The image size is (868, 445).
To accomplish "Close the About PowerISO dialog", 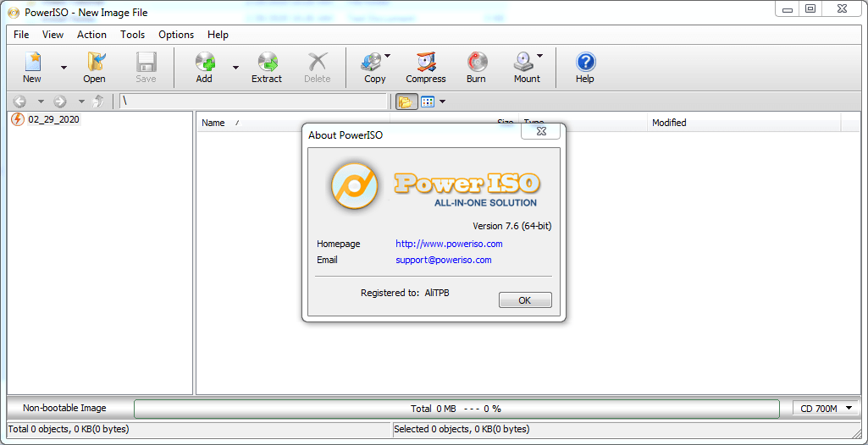I will tap(541, 132).
